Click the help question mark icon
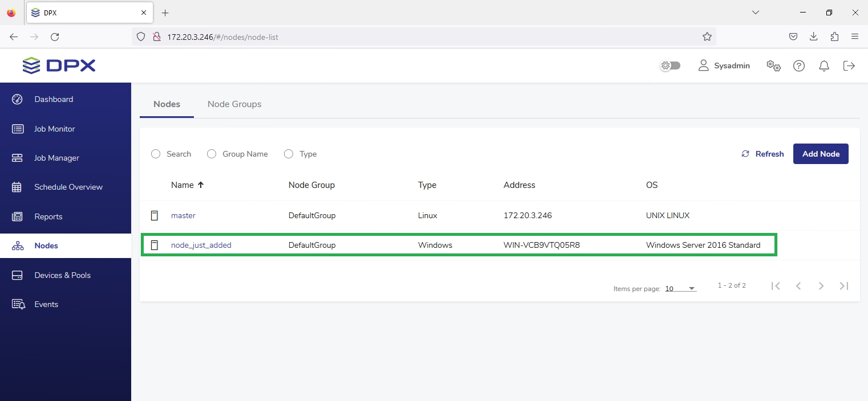 799,66
